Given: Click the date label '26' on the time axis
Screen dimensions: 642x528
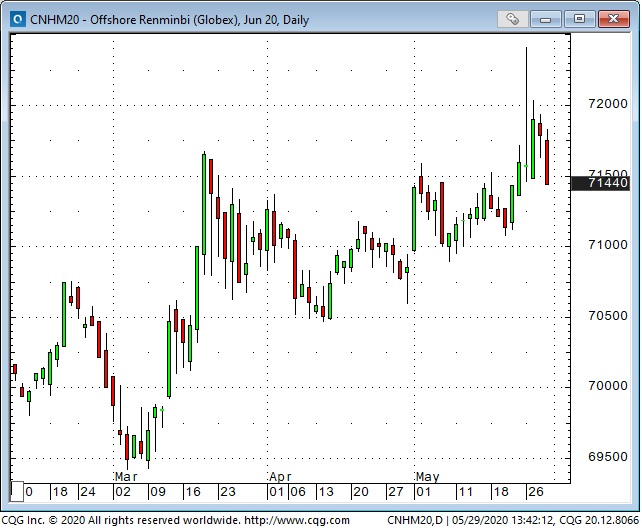Looking at the screenshot, I should pos(536,492).
